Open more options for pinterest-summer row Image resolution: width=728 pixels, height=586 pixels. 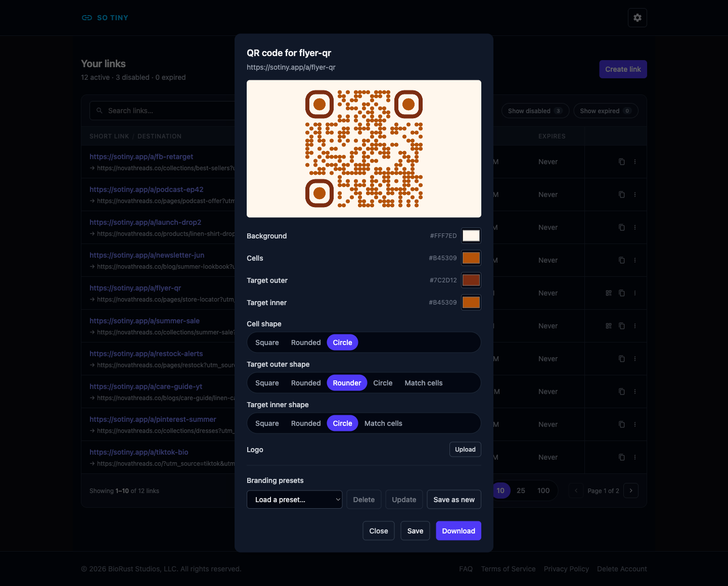point(635,424)
